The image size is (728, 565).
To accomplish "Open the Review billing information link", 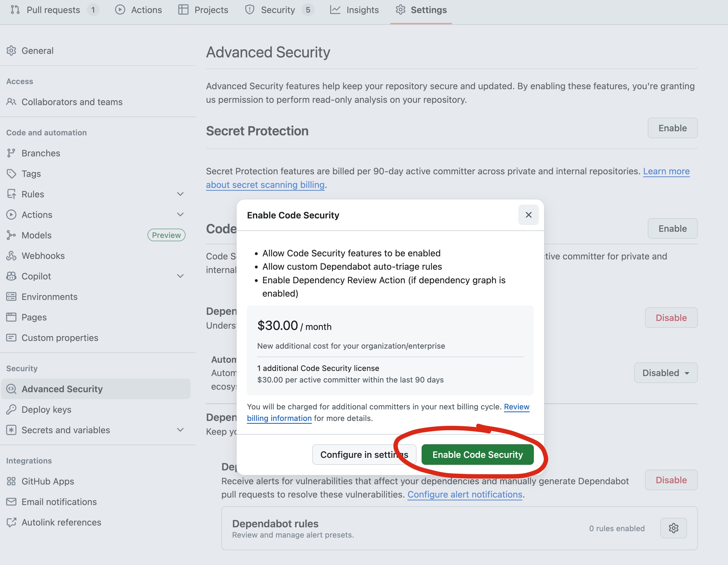I will 279,418.
